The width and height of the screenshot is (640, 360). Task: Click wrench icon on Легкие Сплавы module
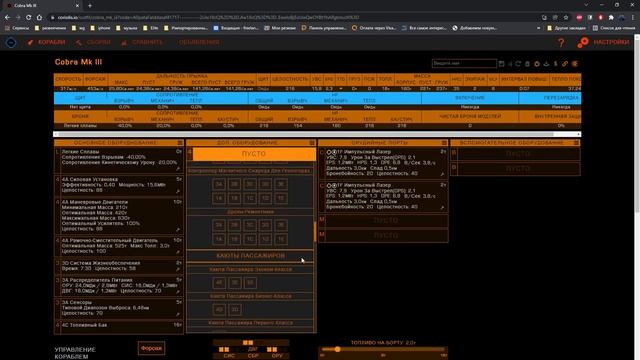tap(178, 169)
